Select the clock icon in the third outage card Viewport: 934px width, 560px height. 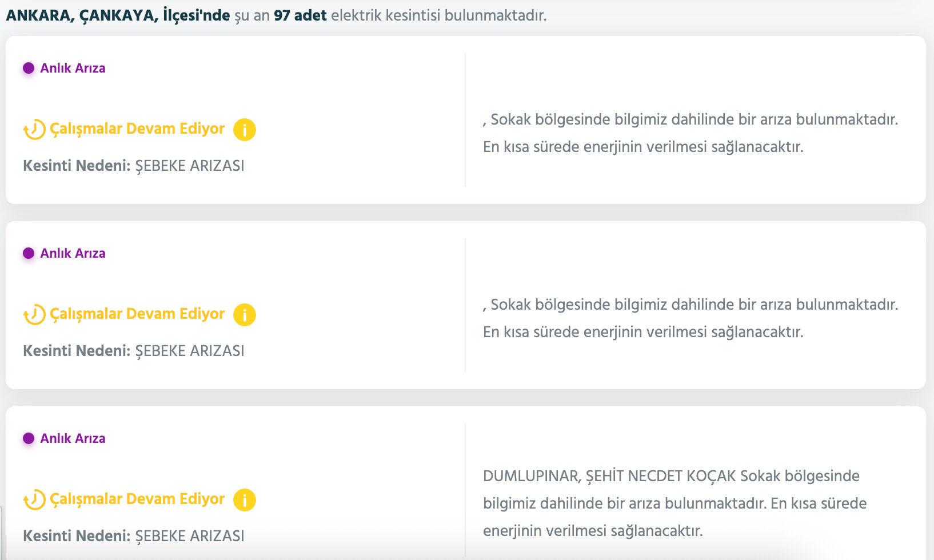[x=33, y=499]
